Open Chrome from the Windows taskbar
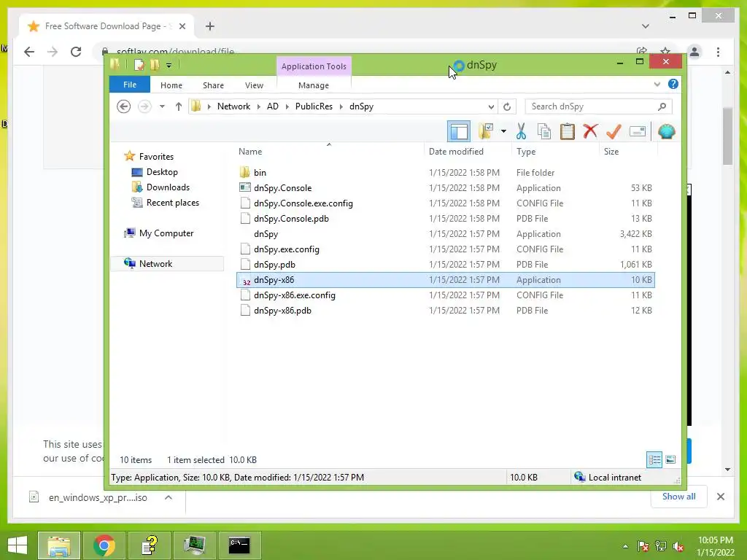Image resolution: width=747 pixels, height=560 pixels. (104, 545)
